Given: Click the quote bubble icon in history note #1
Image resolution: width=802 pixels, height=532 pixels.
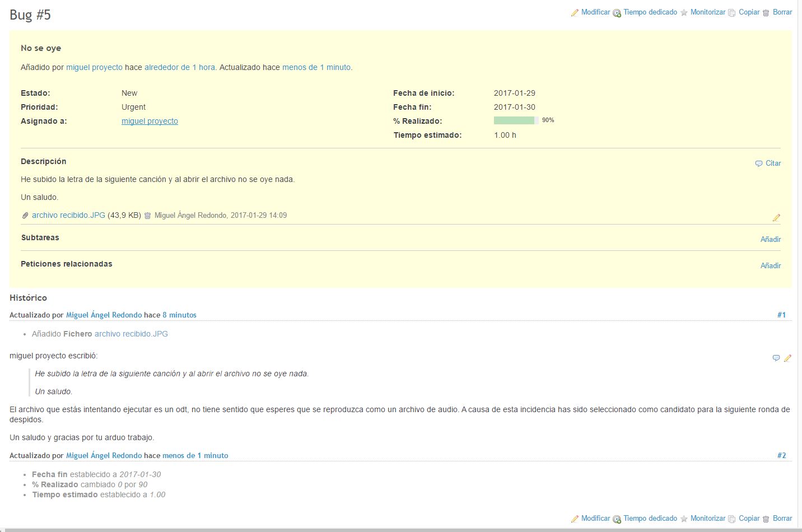Looking at the screenshot, I should pos(776,358).
